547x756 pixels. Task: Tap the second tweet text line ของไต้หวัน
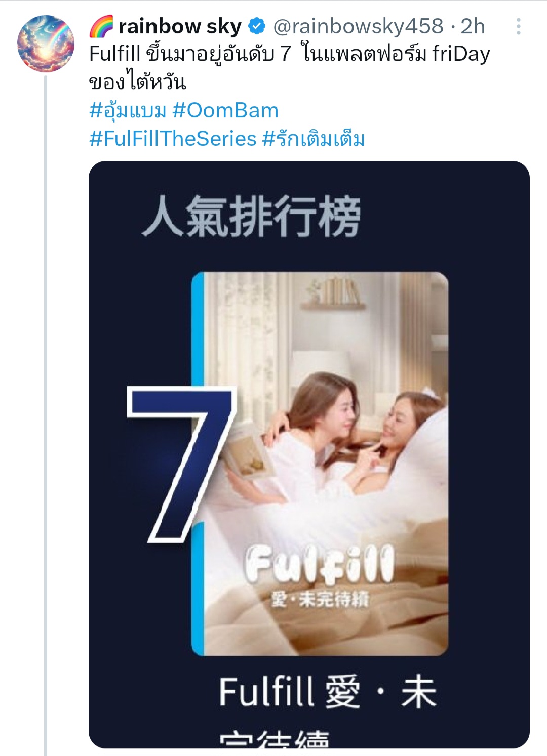(x=138, y=82)
